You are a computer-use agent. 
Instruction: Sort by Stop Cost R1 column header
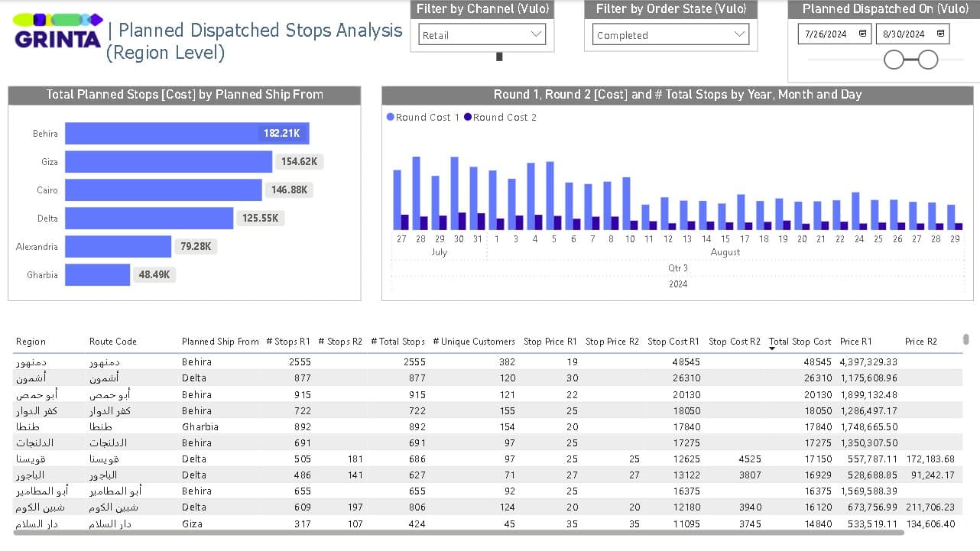[673, 342]
